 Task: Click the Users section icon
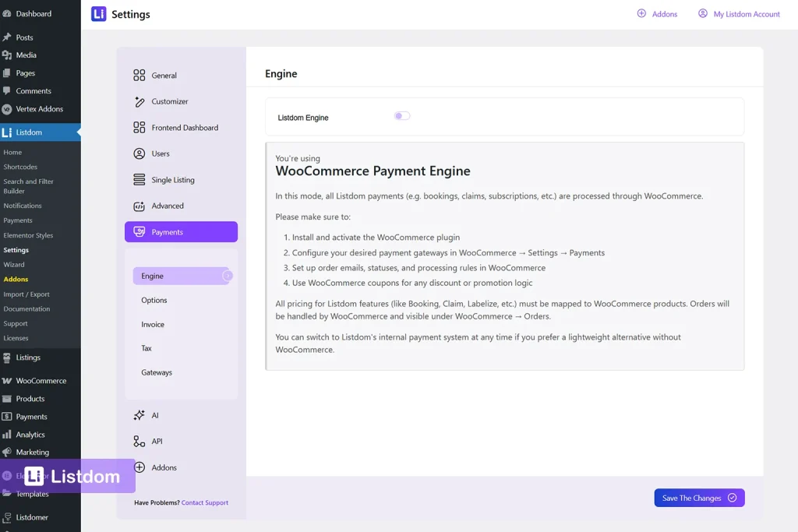(x=139, y=153)
